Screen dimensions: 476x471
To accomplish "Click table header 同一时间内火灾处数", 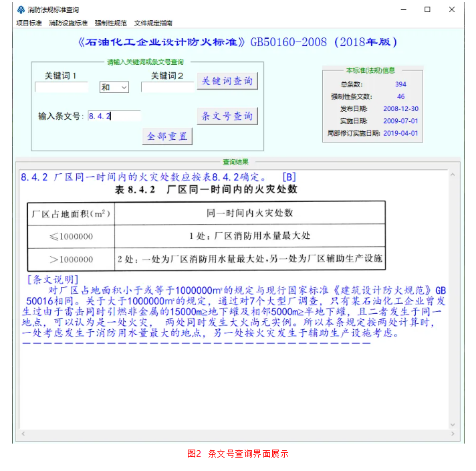I will click(x=250, y=213).
